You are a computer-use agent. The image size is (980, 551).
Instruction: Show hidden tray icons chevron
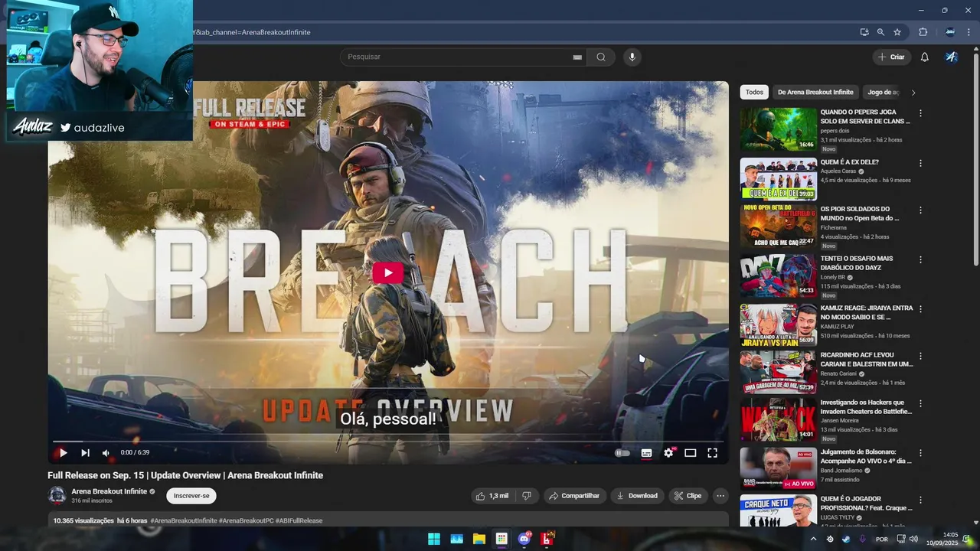813,539
